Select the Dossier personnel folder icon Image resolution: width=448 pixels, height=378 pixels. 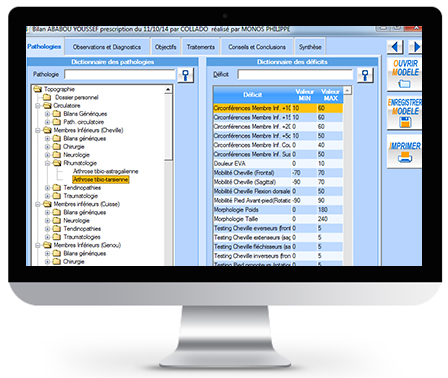pos(47,97)
